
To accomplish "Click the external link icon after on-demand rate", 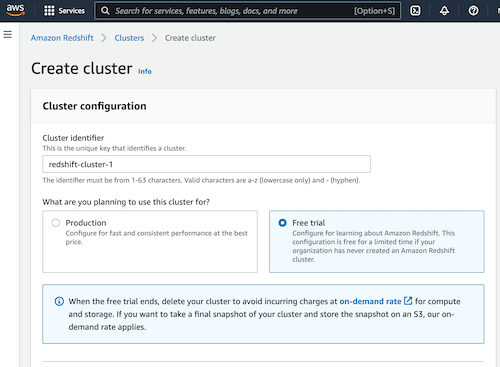I will 408,301.
